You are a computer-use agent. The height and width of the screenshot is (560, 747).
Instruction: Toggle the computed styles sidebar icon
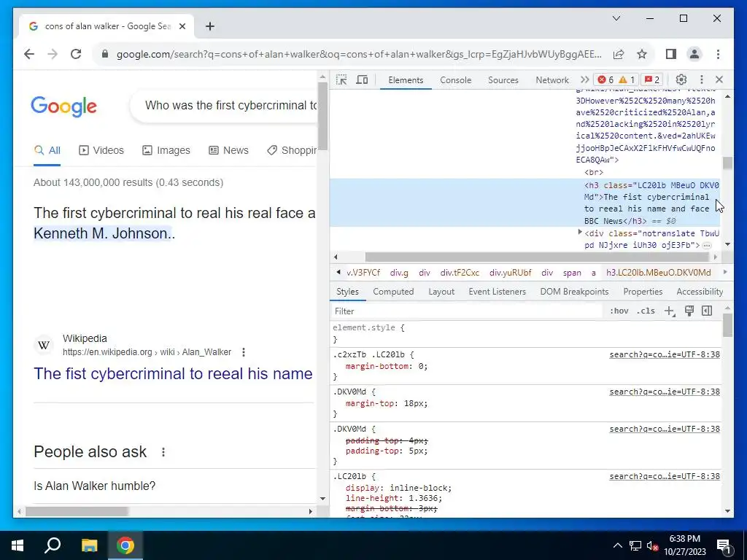[x=707, y=311]
